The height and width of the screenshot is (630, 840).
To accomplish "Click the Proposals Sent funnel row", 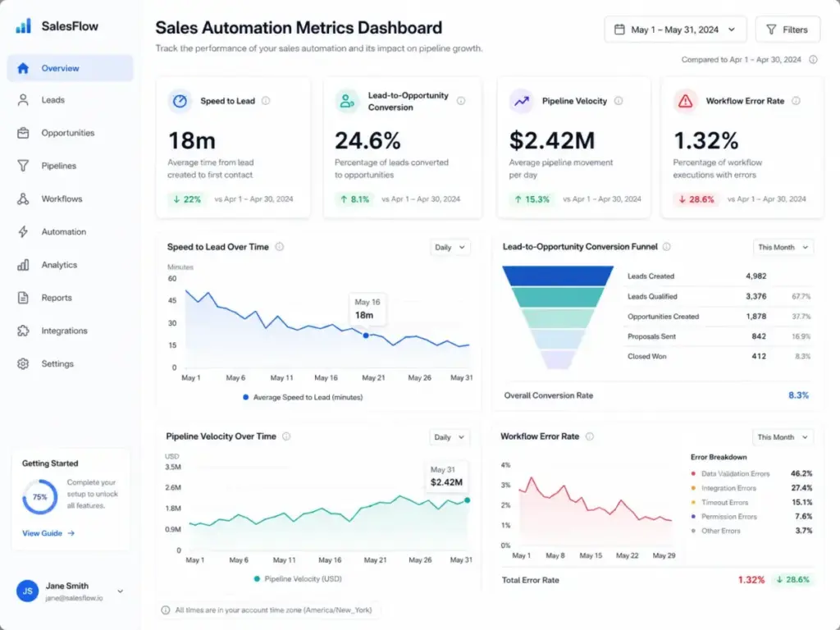I will 719,336.
